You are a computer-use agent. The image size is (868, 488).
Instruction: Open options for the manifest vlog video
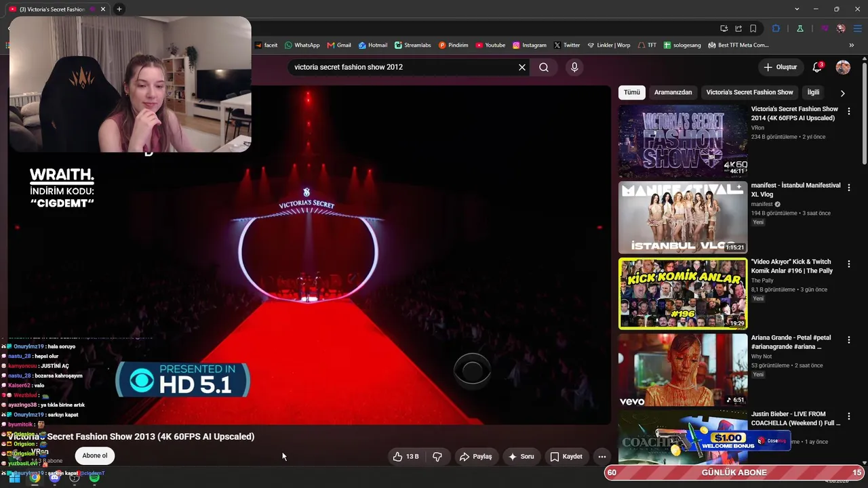[x=848, y=188]
